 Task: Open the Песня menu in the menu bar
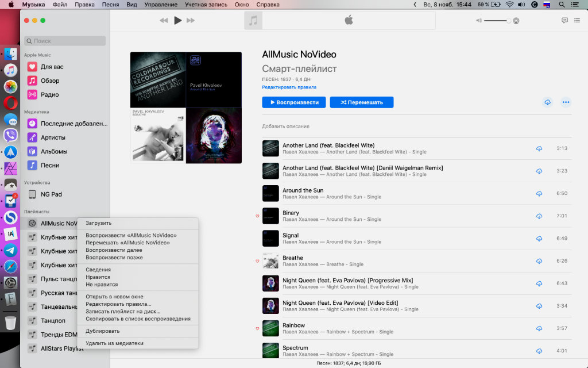coord(110,5)
